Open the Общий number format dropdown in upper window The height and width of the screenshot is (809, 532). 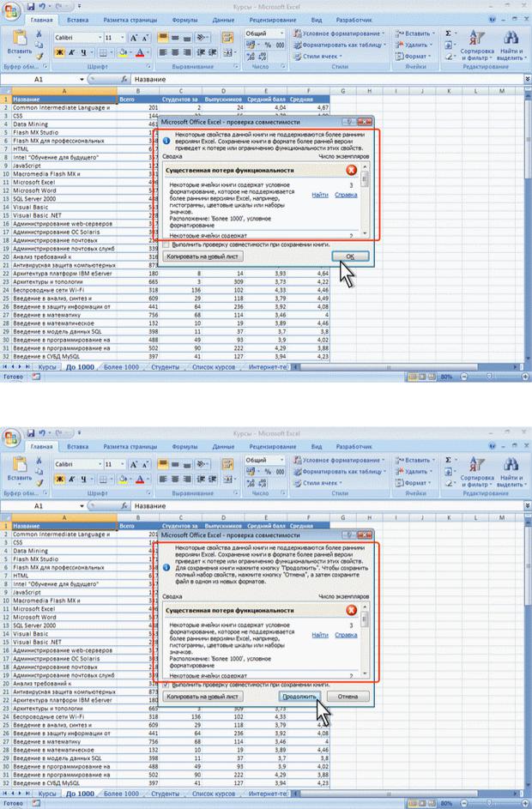(x=281, y=33)
